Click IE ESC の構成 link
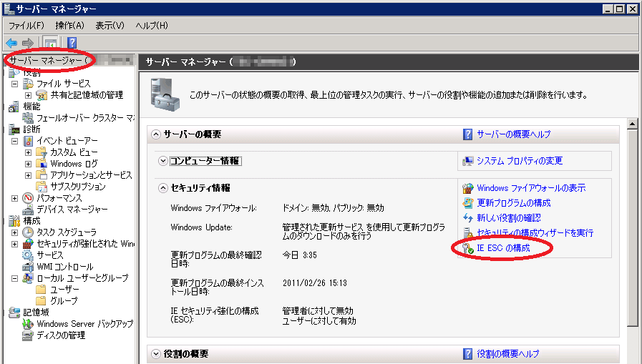The image size is (642, 364). [504, 248]
